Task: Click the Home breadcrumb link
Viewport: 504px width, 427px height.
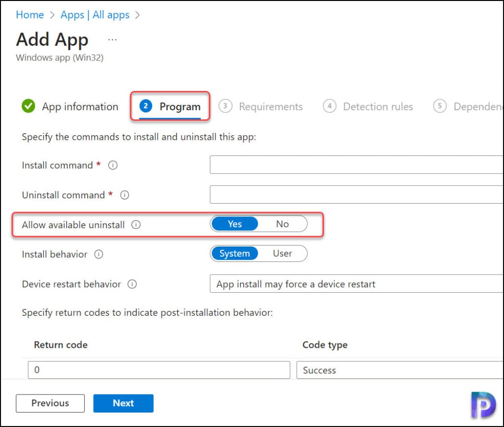Action: (30, 15)
